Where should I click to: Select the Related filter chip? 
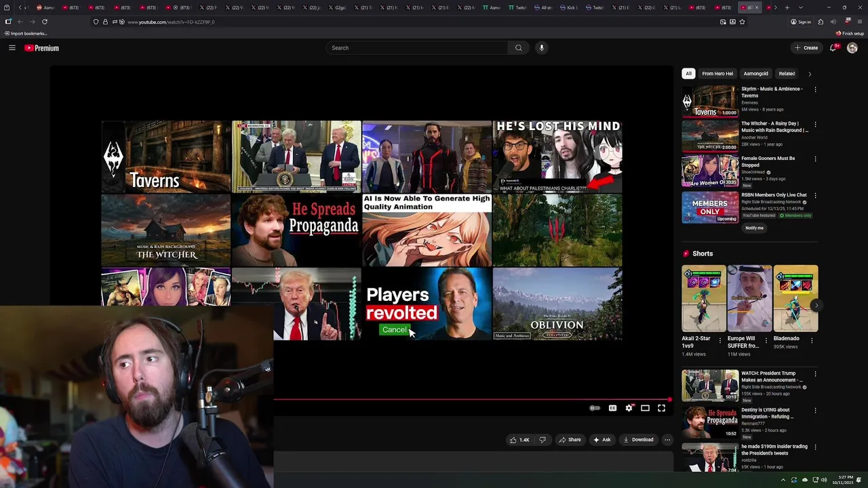pos(787,74)
